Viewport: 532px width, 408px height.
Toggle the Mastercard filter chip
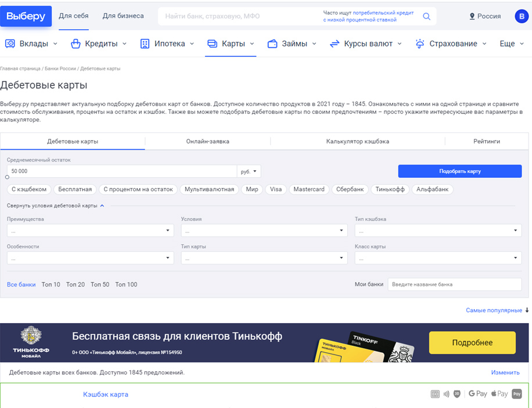coord(309,189)
